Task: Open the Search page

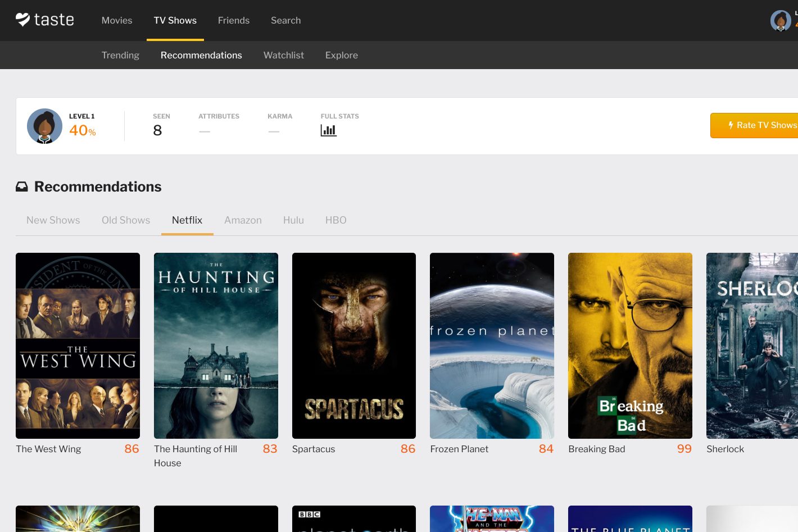Action: click(285, 20)
